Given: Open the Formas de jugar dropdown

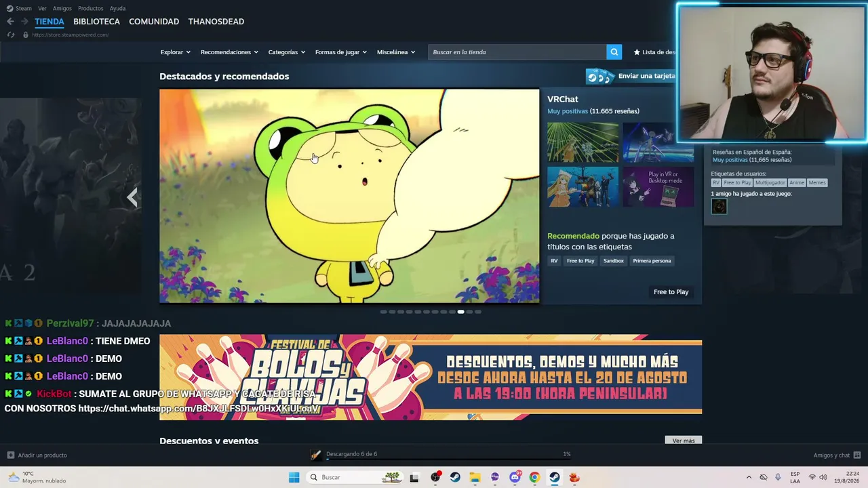Looking at the screenshot, I should pyautogui.click(x=340, y=52).
